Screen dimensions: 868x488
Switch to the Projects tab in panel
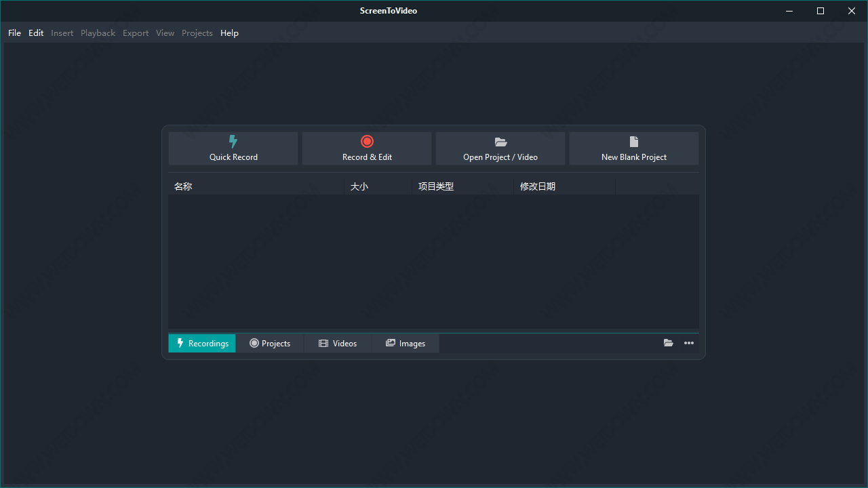[270, 343]
